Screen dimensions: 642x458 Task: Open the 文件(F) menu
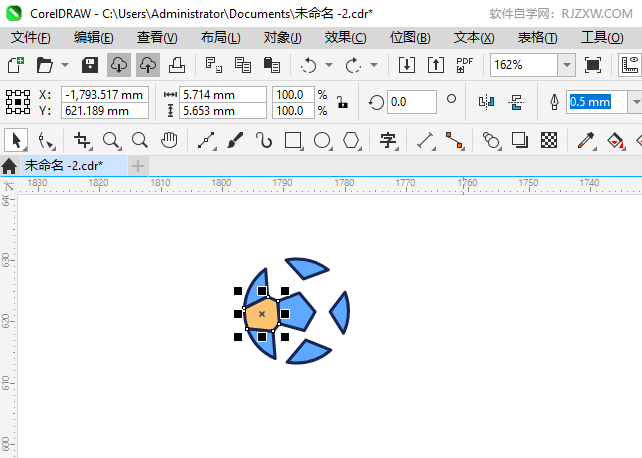click(31, 38)
